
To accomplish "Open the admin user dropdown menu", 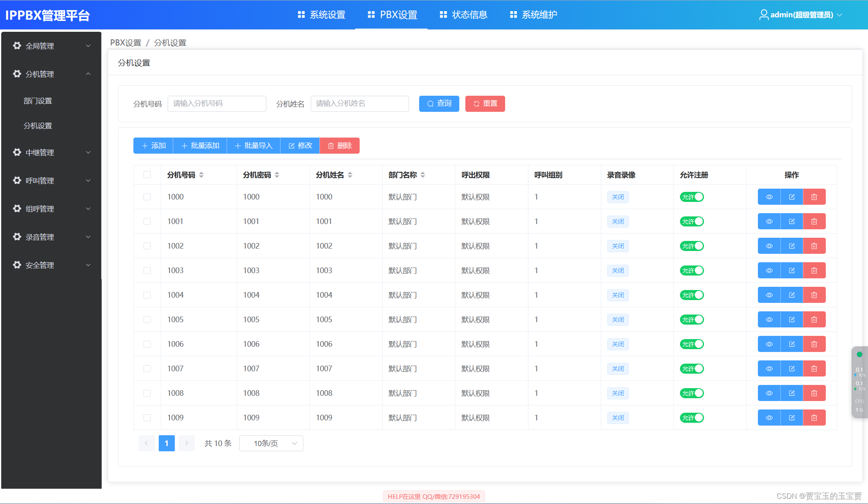I will click(801, 15).
